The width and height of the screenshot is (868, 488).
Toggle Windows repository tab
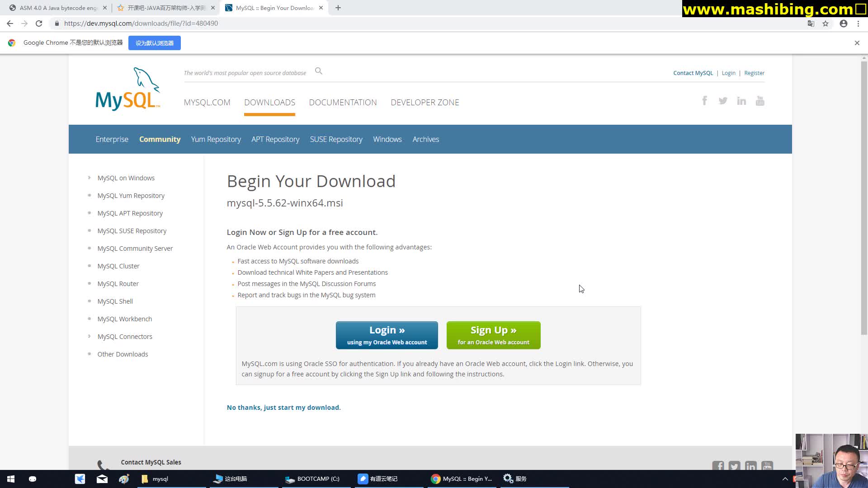coord(387,139)
